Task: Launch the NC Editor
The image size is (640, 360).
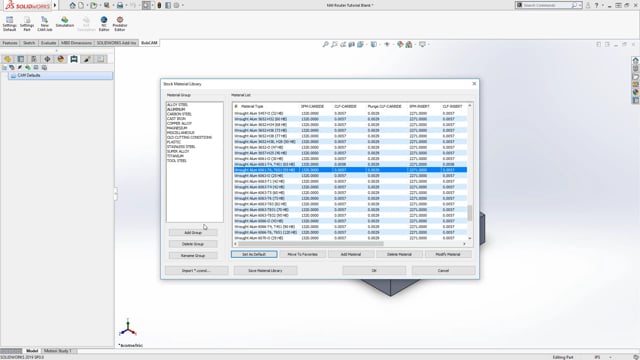Action: (104, 24)
